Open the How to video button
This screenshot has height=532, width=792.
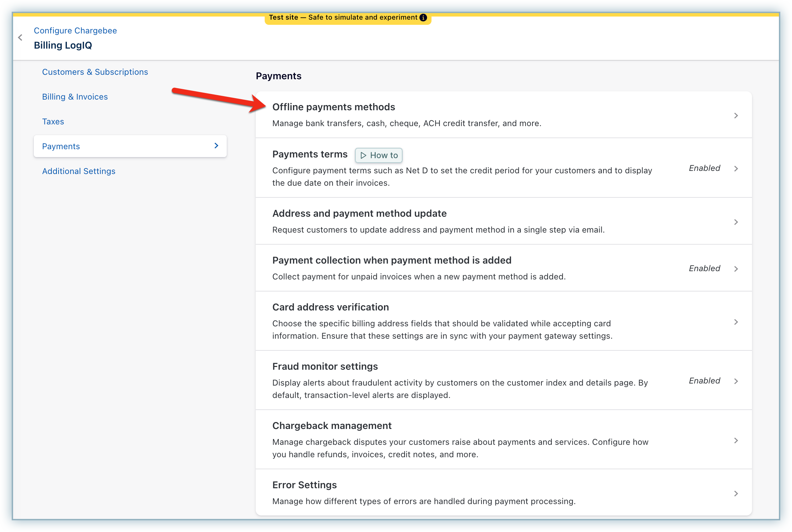pyautogui.click(x=379, y=155)
